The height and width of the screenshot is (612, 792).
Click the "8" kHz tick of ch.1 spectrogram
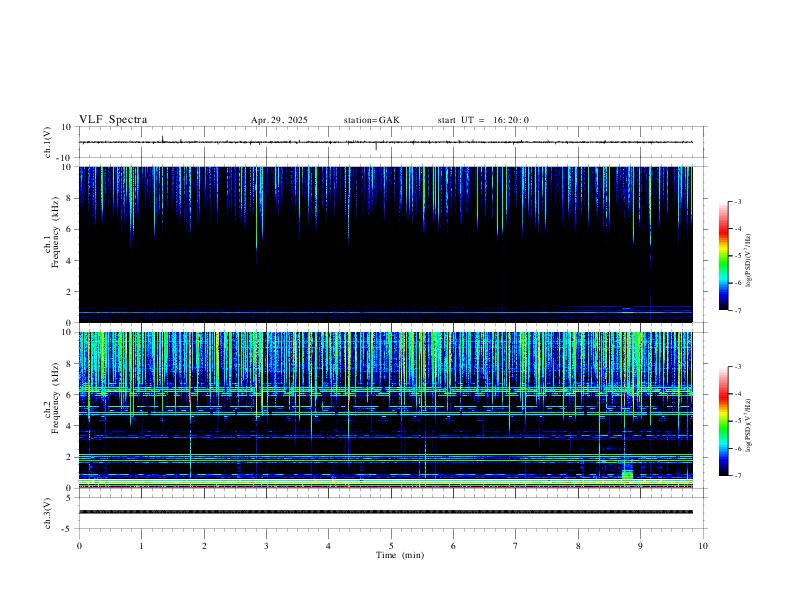[x=69, y=198]
